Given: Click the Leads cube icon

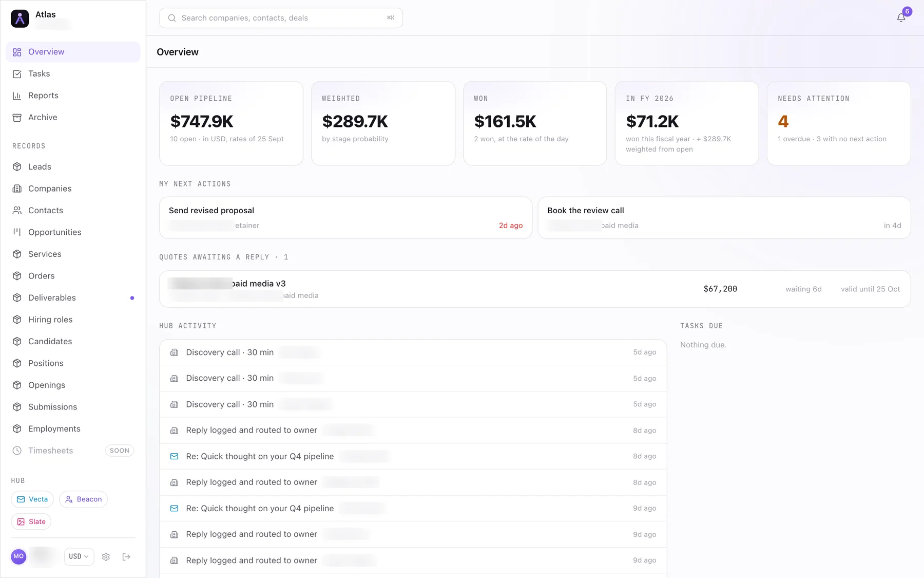Looking at the screenshot, I should [17, 166].
